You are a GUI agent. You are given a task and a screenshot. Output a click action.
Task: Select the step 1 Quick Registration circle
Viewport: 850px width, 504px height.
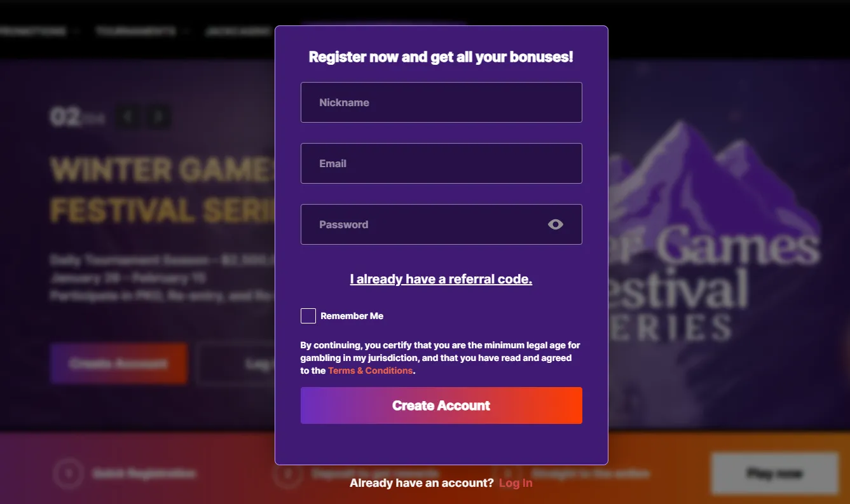click(69, 473)
